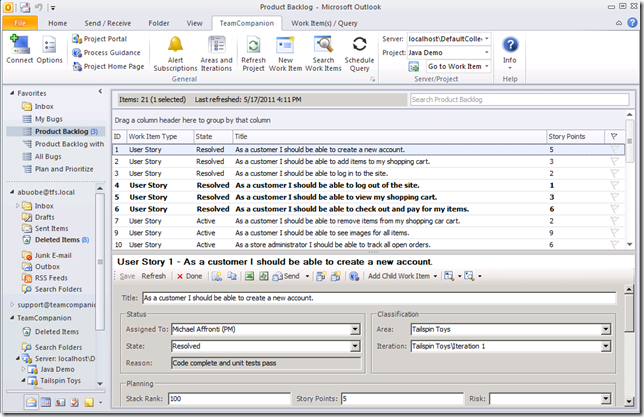This screenshot has width=644, height=417.
Task: Expand the support@teamcompanion account
Action: coord(12,304)
